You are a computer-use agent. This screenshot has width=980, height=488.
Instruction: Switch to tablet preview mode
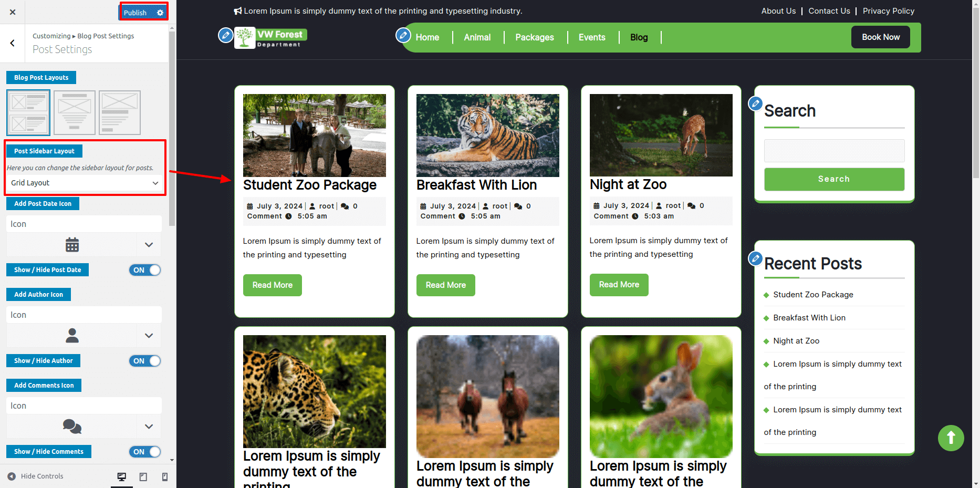[143, 476]
